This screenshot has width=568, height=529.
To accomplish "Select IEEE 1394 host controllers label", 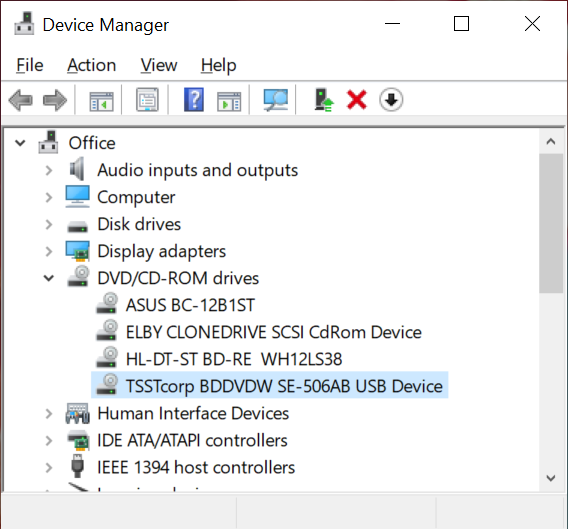I will [x=196, y=467].
